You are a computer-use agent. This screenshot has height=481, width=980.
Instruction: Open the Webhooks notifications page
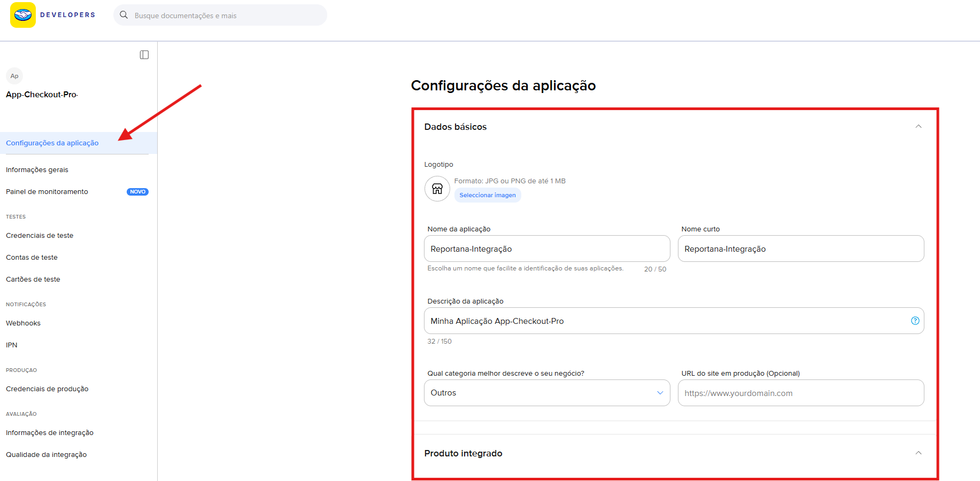click(x=23, y=323)
